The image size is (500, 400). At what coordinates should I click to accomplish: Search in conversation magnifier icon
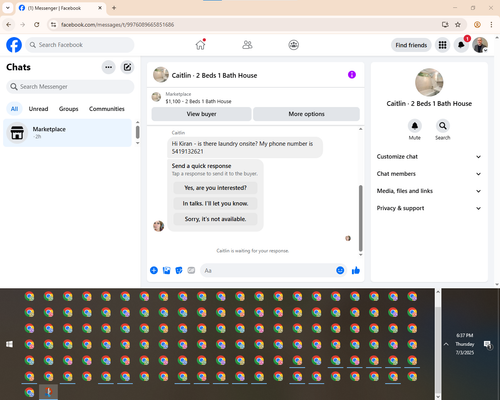443,126
